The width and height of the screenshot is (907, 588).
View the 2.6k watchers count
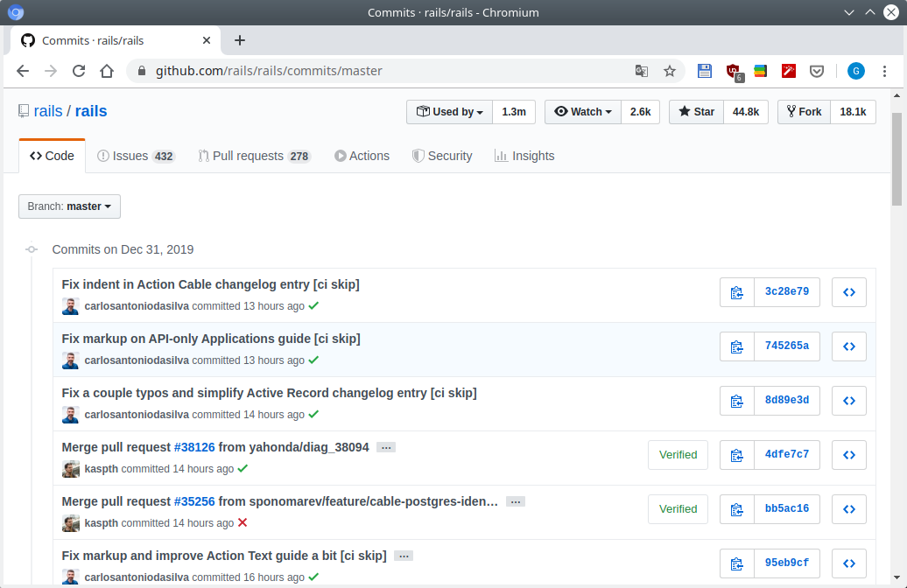coord(640,112)
